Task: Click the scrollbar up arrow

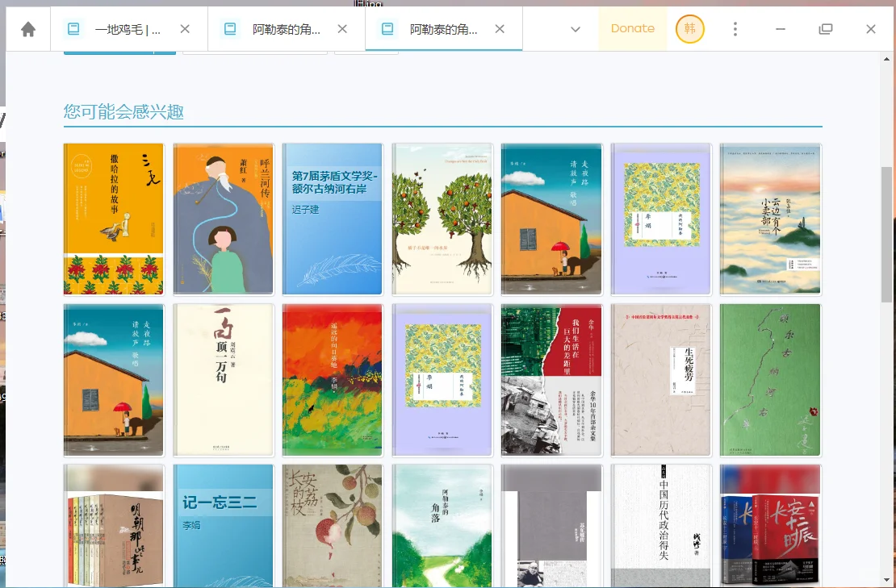Action: (887, 59)
